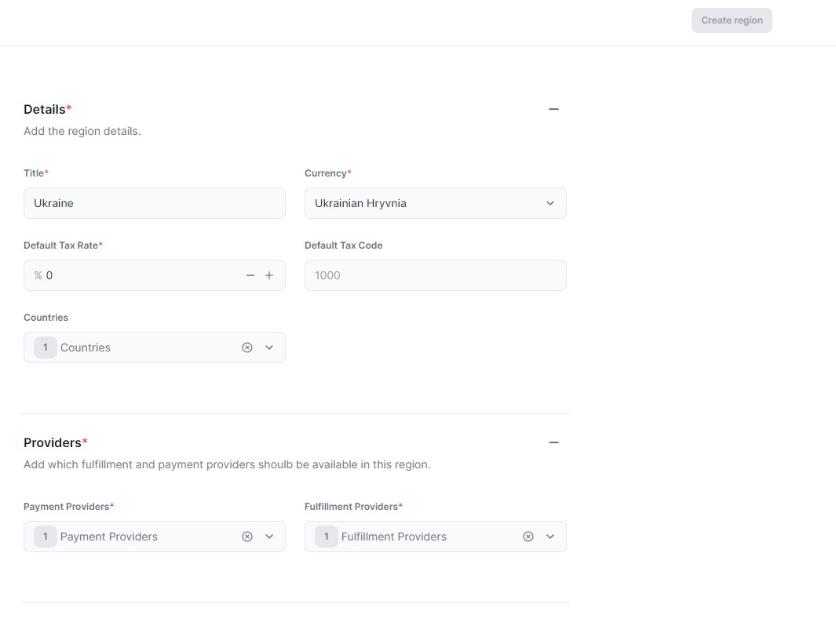Click the Payment Providers count badge
Screen dimensions: 836x644
click(x=45, y=537)
